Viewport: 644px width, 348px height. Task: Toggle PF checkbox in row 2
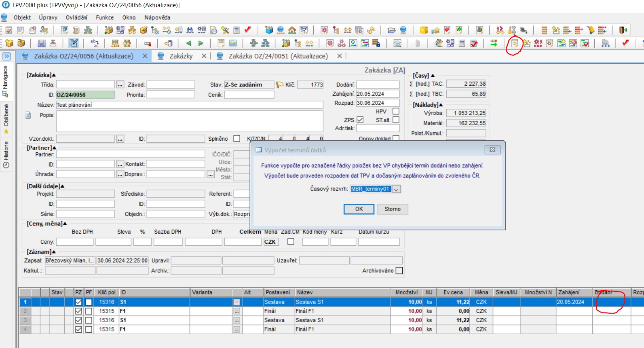(x=89, y=311)
